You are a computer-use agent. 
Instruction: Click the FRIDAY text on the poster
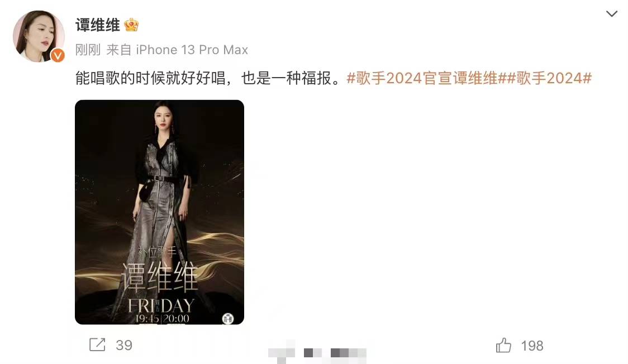point(161,306)
